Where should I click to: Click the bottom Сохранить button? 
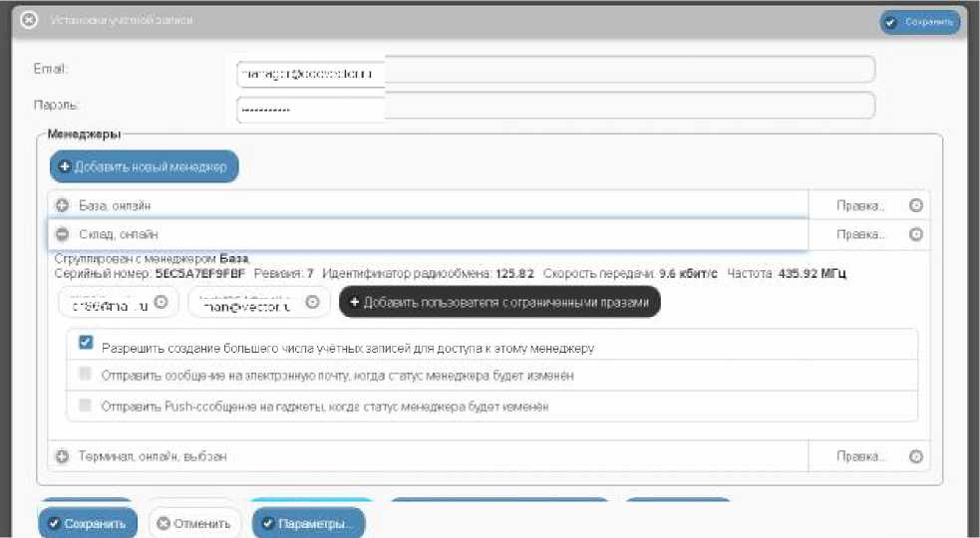(x=88, y=524)
